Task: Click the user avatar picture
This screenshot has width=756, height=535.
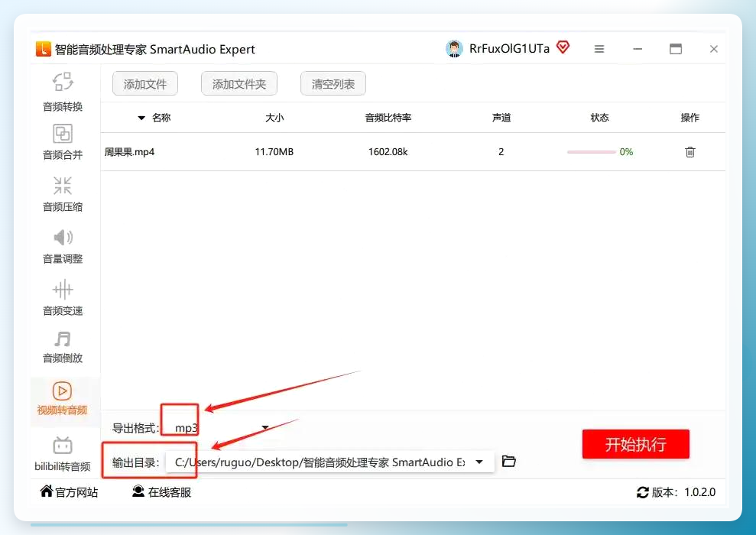Action: tap(454, 49)
